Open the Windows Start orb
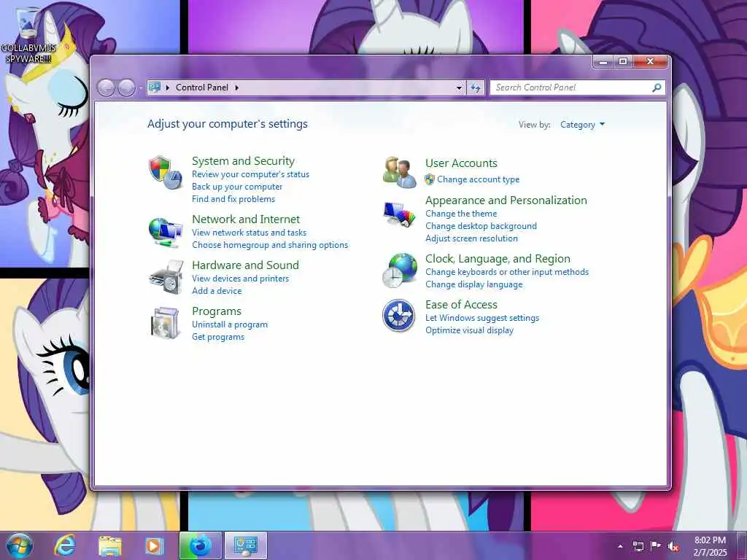 point(20,545)
